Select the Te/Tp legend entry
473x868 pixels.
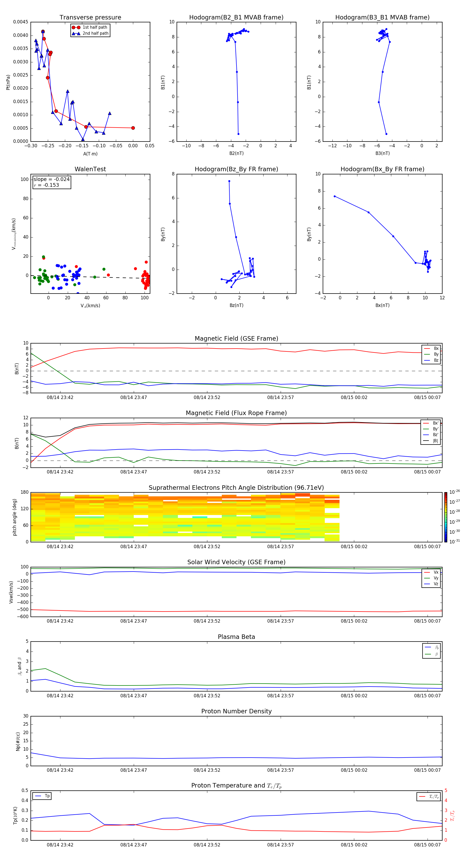click(x=429, y=796)
